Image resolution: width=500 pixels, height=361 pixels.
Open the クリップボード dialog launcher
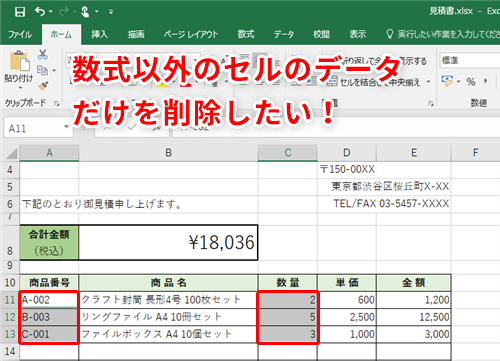point(57,104)
